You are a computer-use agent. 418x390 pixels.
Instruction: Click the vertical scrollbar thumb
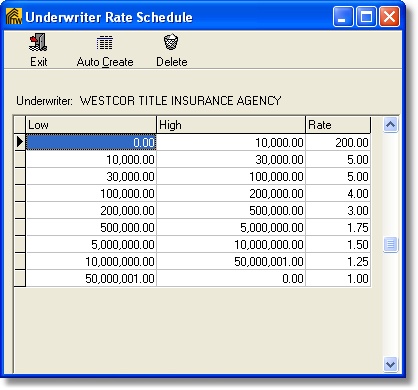click(x=390, y=245)
